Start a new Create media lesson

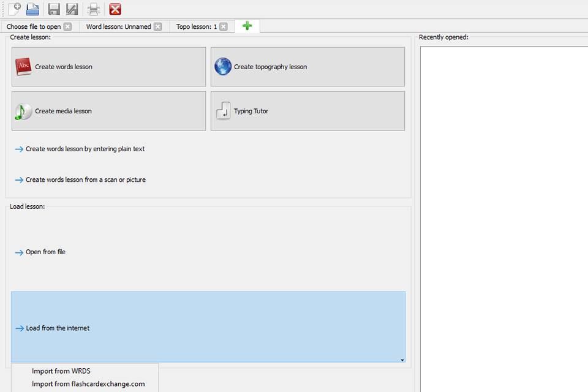pyautogui.click(x=108, y=111)
